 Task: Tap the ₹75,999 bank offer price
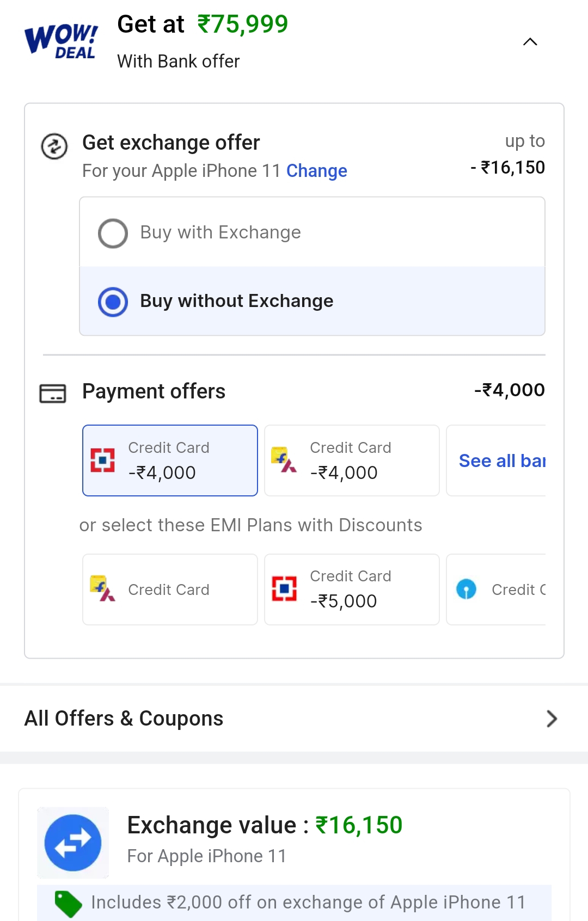(243, 24)
